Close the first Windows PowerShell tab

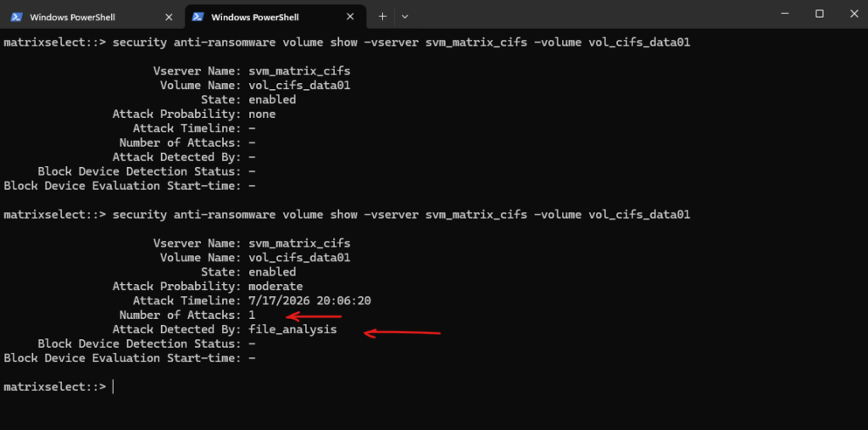(x=169, y=17)
